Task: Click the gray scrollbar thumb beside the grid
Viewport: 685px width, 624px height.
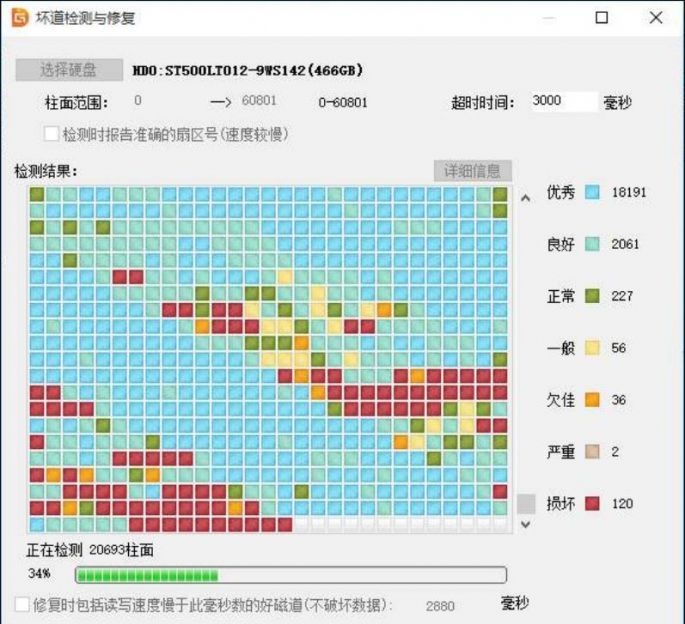Action: (x=526, y=504)
